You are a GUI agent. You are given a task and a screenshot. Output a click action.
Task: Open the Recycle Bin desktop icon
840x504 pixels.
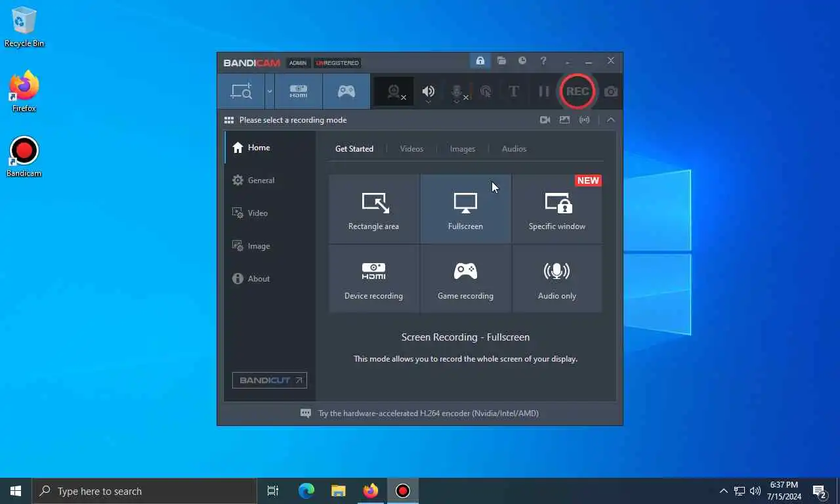[24, 28]
